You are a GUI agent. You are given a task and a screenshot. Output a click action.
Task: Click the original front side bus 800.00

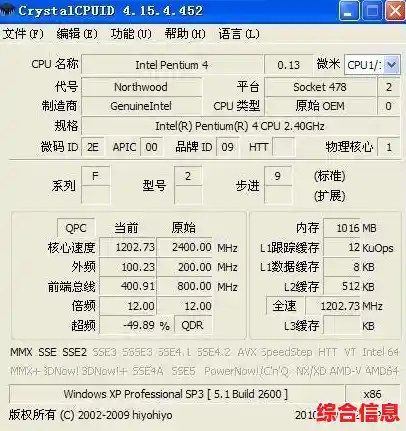(x=185, y=286)
